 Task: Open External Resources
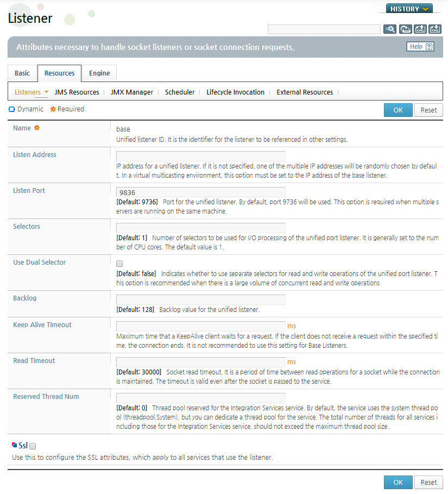pos(305,92)
